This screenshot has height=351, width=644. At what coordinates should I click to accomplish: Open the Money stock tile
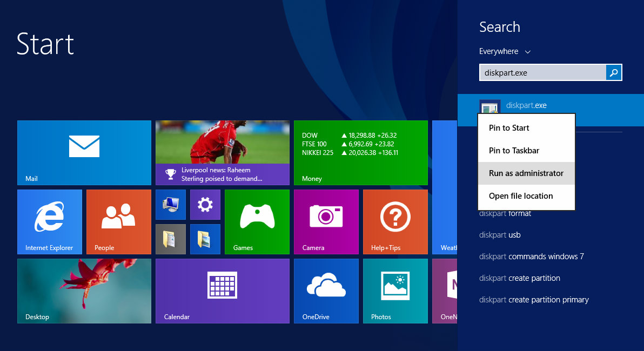tap(360, 153)
